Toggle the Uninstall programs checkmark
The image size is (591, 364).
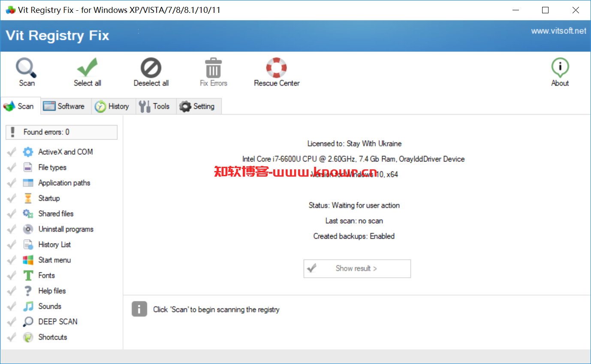pyautogui.click(x=12, y=229)
